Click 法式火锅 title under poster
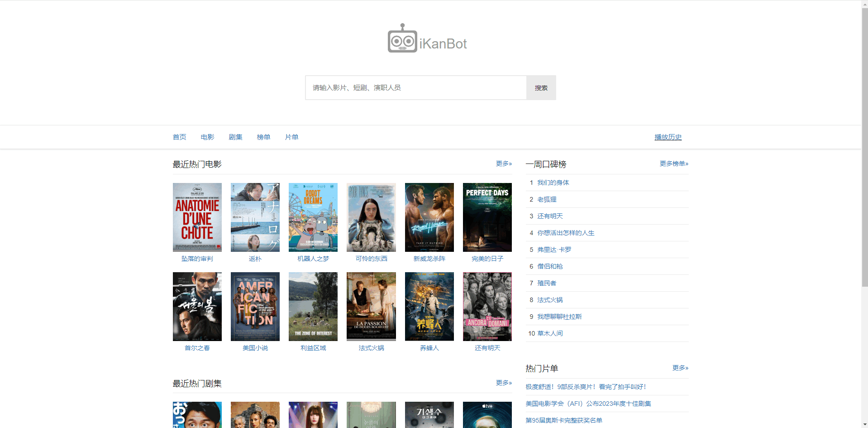Viewport: 868px width, 428px height. tap(371, 348)
